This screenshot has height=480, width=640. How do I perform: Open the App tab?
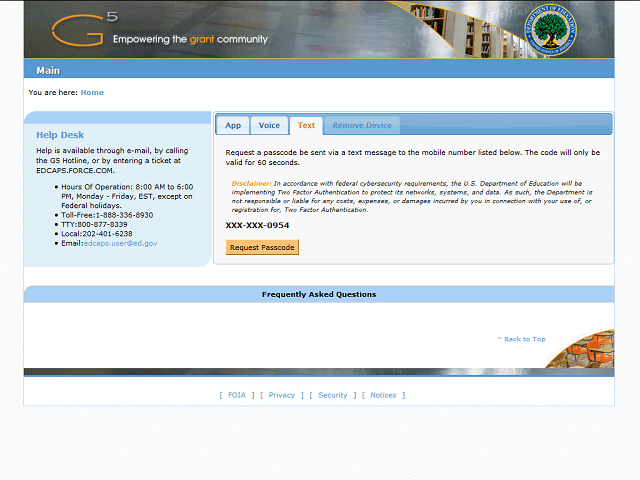(233, 125)
